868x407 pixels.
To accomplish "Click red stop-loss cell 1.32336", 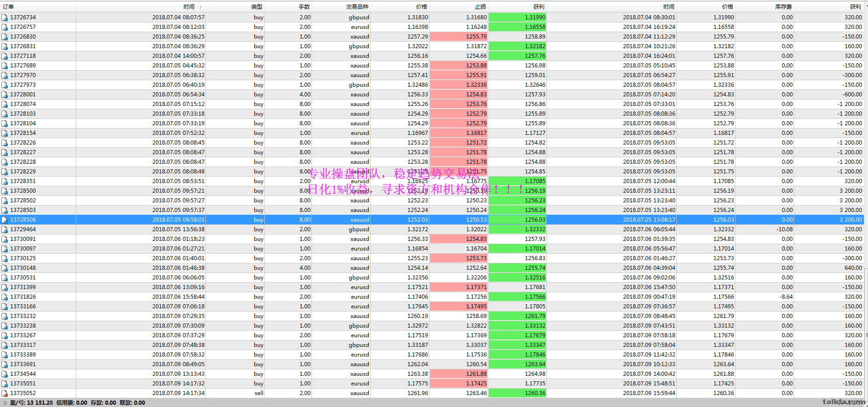I will [x=459, y=85].
